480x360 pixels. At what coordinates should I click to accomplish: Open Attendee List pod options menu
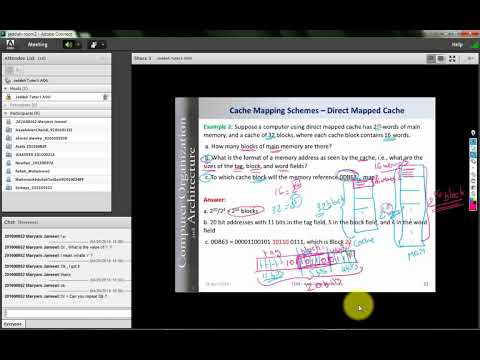click(x=102, y=58)
